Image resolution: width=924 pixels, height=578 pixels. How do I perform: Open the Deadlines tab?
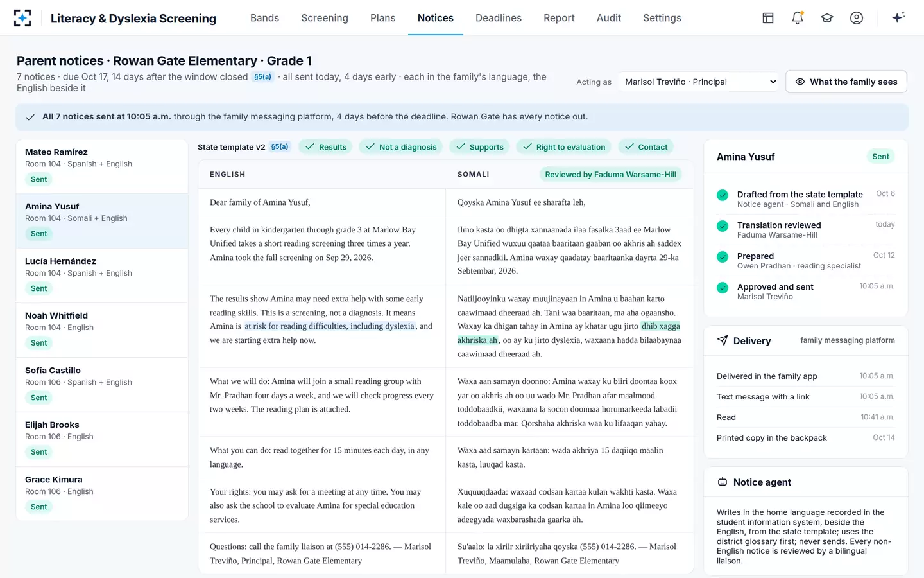499,18
